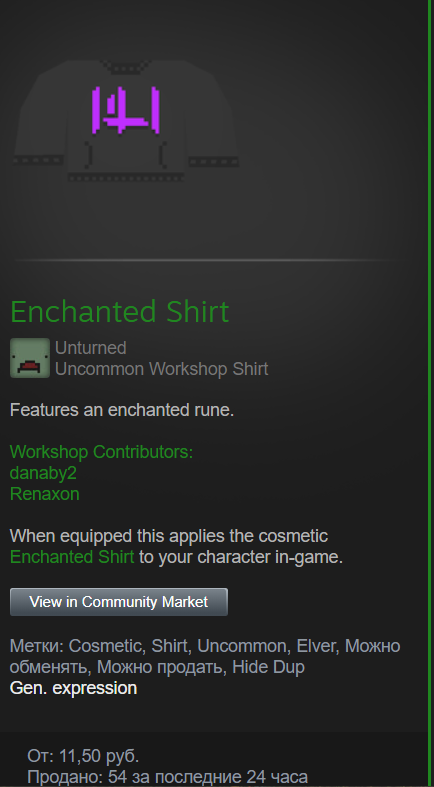Viewport: 434px width, 787px height.
Task: Open contributor danaby2
Action: coord(43,473)
